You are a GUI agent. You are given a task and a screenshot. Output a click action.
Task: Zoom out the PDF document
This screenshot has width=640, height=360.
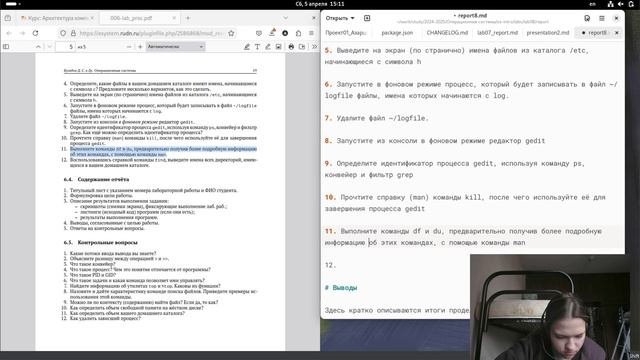129,47
